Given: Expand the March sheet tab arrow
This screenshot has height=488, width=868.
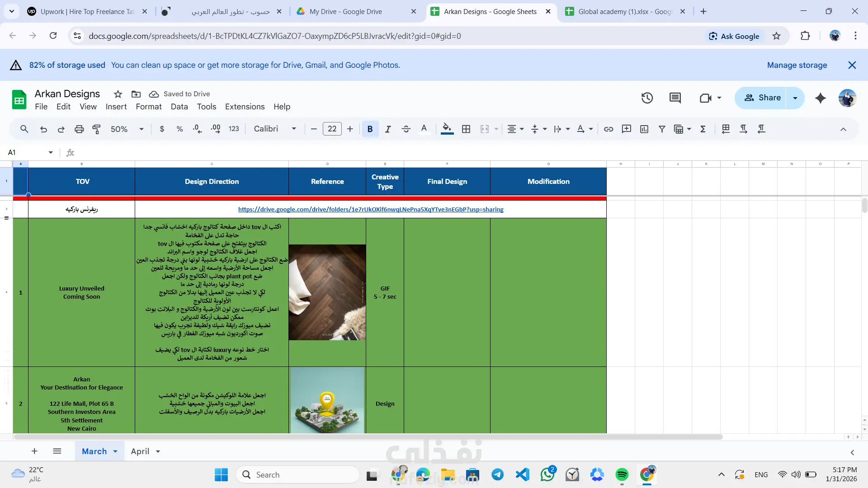Looking at the screenshot, I should (x=115, y=451).
